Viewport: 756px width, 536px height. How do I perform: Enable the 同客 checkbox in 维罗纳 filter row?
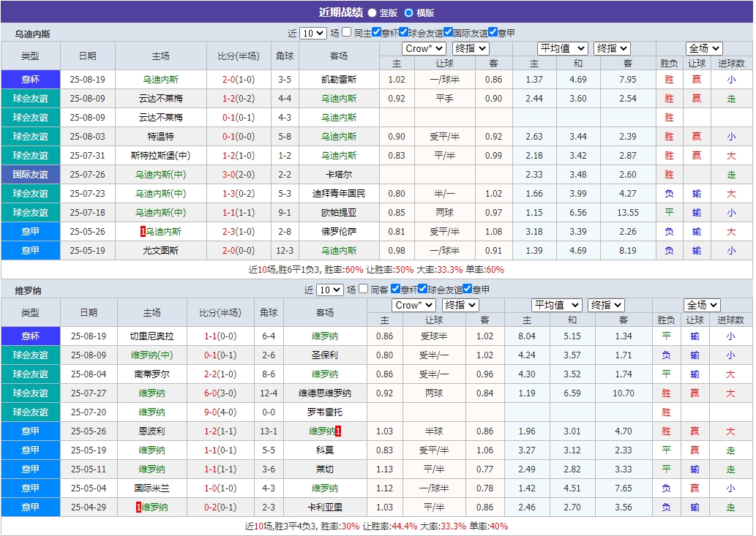[x=364, y=289]
